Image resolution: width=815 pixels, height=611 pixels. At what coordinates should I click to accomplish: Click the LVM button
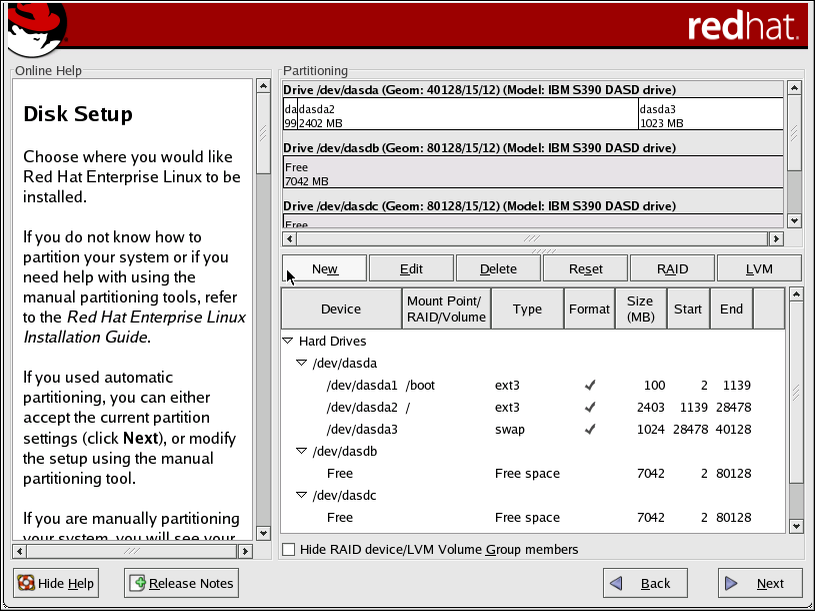point(759,268)
